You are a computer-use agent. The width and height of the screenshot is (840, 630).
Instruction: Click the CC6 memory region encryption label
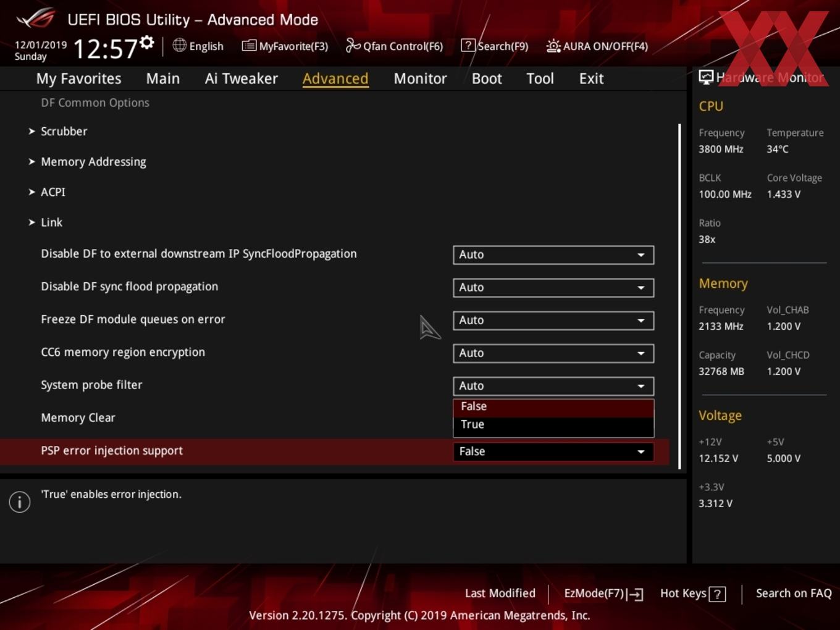123,352
